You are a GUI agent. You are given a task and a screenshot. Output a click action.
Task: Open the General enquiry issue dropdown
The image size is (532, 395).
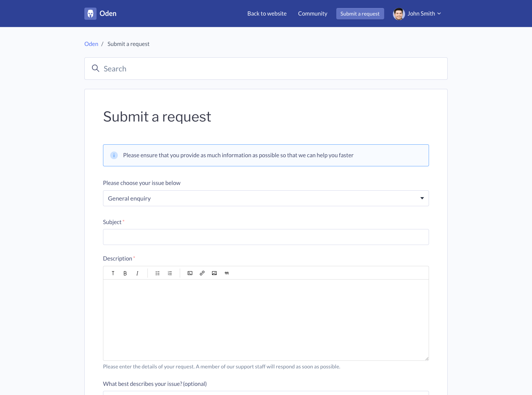266,198
